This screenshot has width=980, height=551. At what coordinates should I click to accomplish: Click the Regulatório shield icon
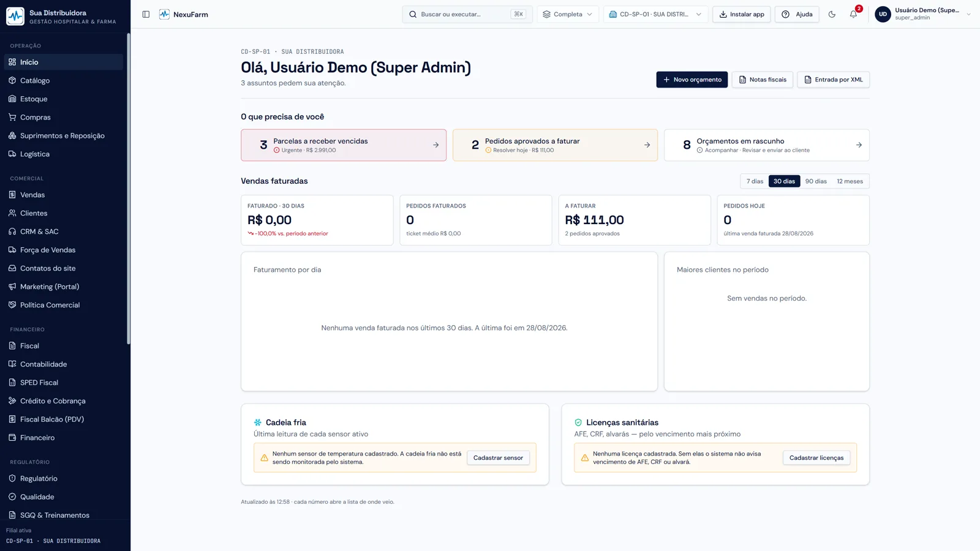[x=12, y=479]
